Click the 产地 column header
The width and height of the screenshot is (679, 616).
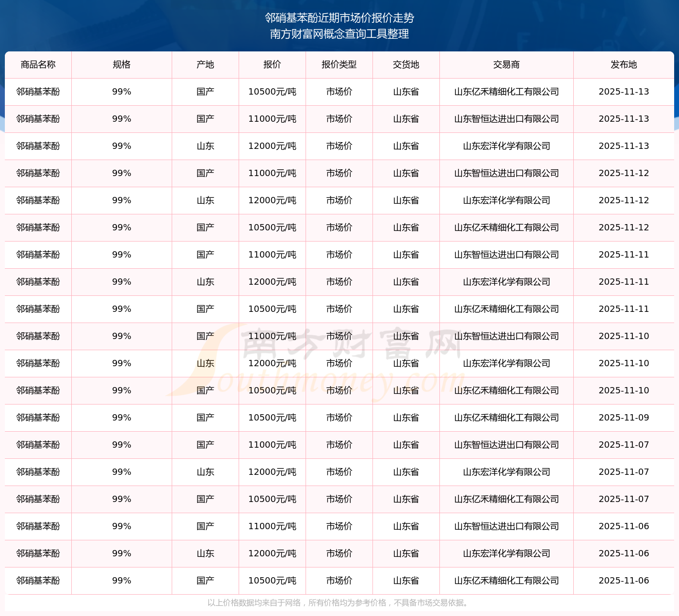coord(205,65)
